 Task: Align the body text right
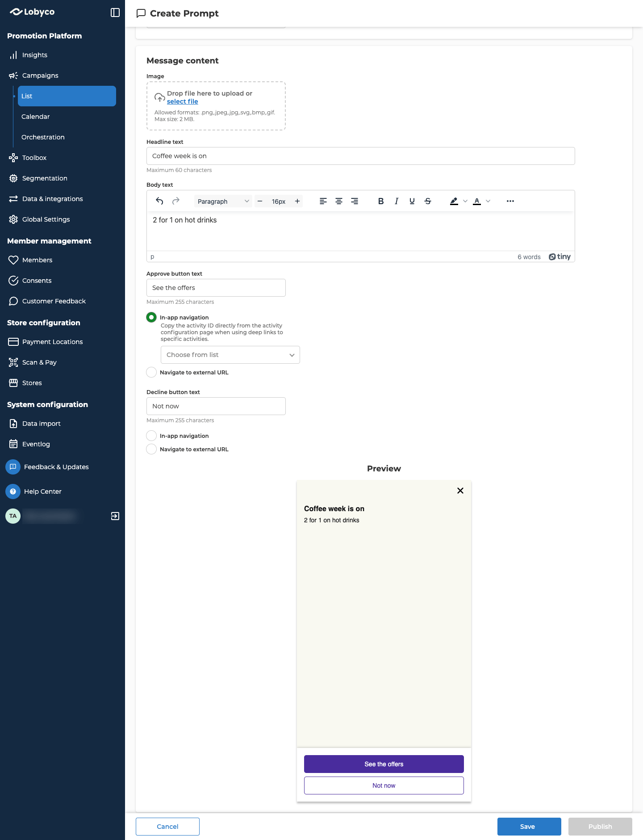pos(355,201)
